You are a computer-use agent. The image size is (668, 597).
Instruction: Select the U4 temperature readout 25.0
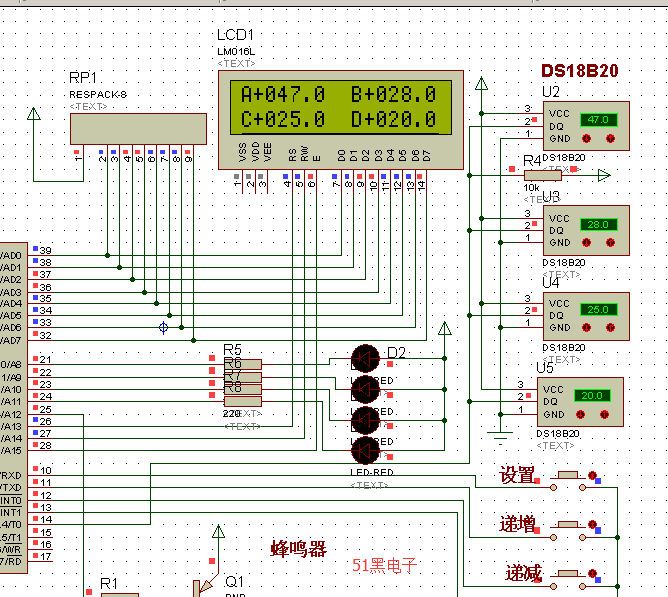pos(598,310)
